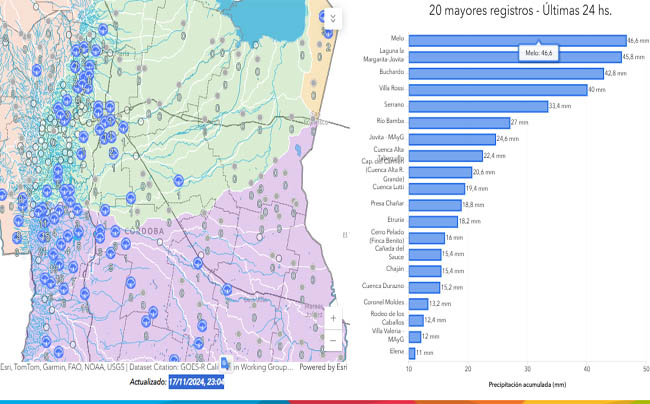This screenshot has width=650, height=404.
Task: Click the Esri, TomTom, Garmin attribution text
Action: click(x=60, y=368)
